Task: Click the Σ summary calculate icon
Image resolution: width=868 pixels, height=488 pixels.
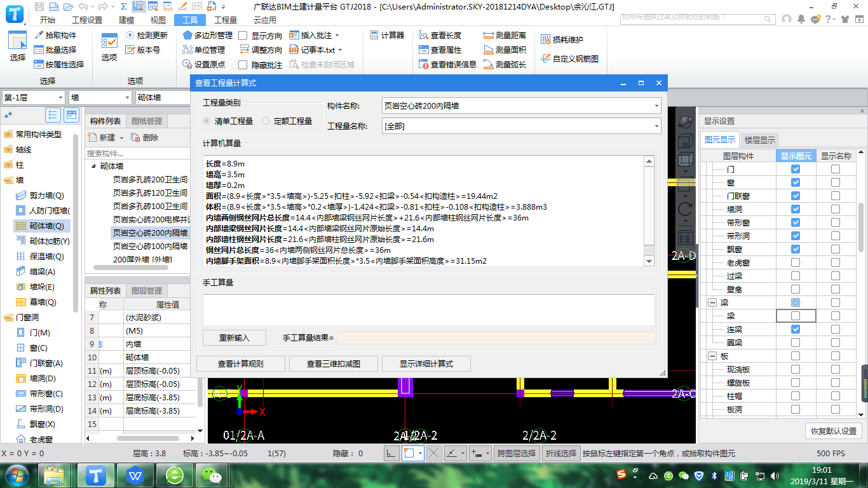Action: pyautogui.click(x=123, y=7)
